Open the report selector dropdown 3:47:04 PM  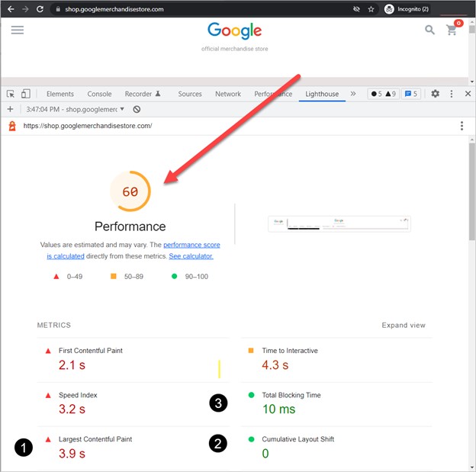(x=75, y=109)
